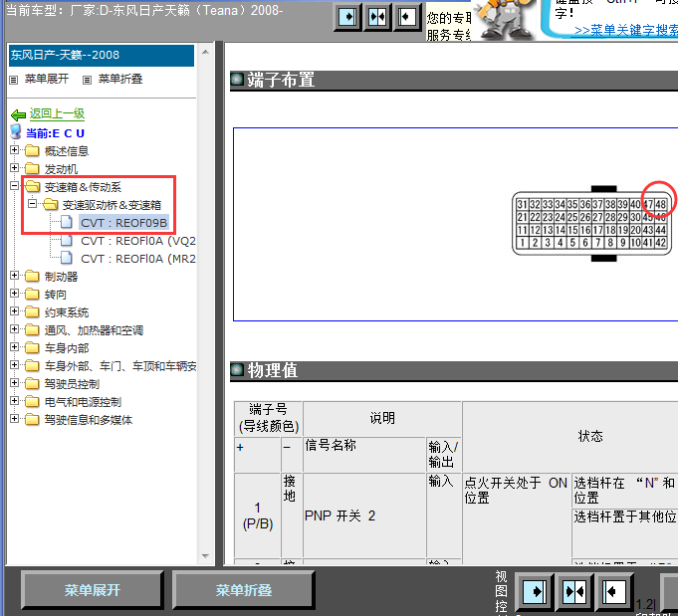Expand 电气和电源控制 tree node
This screenshot has height=616, width=678.
14,401
